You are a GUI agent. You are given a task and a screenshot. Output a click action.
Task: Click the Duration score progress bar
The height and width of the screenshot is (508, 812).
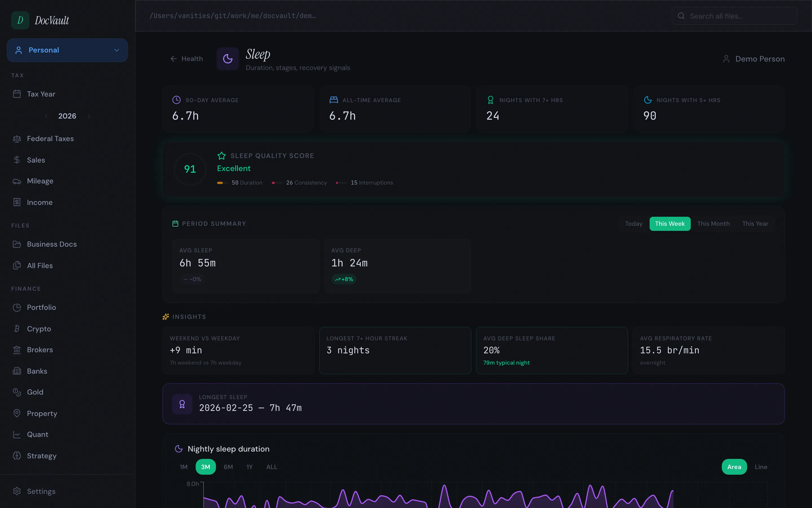coord(222,183)
